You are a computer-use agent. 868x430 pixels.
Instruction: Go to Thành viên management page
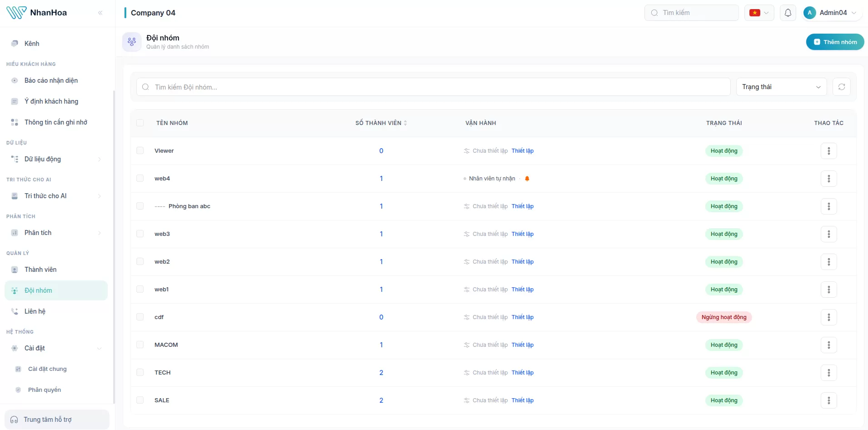pos(56,270)
